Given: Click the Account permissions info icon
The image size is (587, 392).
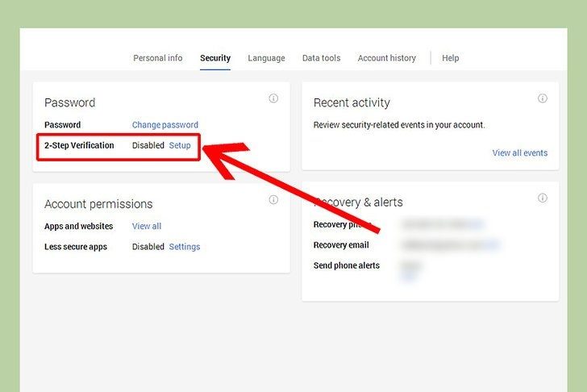Looking at the screenshot, I should (273, 199).
